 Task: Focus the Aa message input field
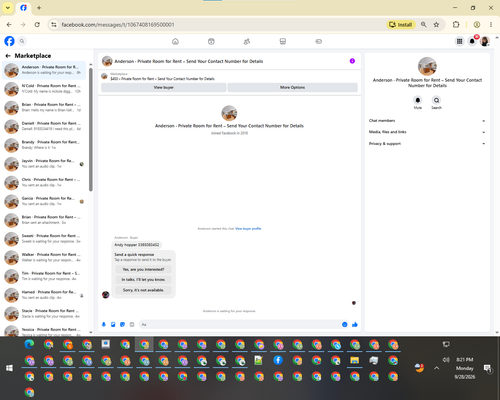click(239, 324)
